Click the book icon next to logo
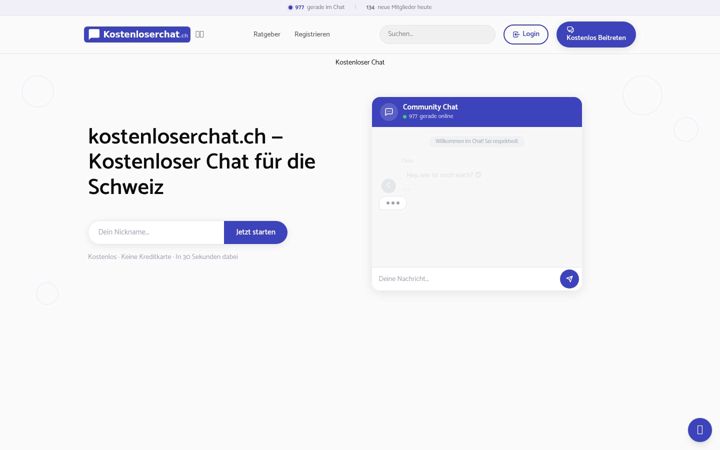Viewport: 720px width, 450px height. tap(200, 34)
